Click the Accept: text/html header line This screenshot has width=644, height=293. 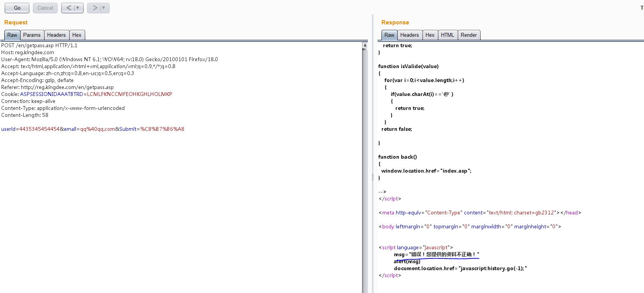pyautogui.click(x=88, y=66)
